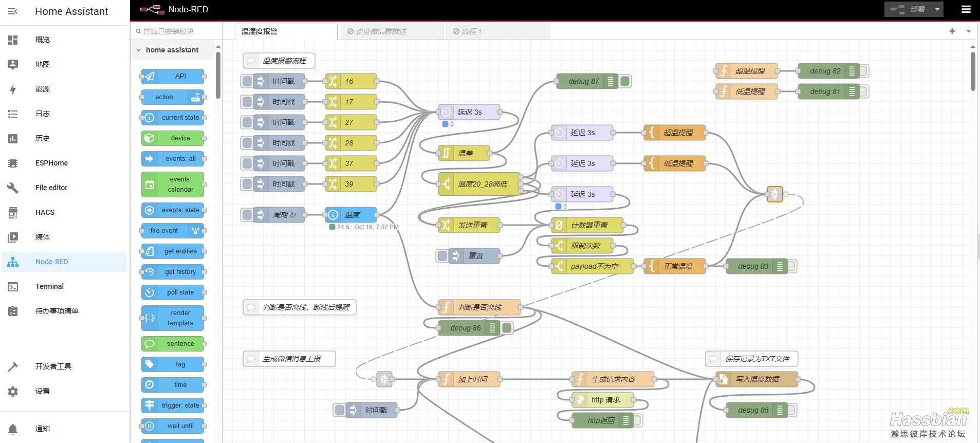Open the ESPHome sidebar icon
The width and height of the screenshot is (980, 443).
tap(13, 163)
